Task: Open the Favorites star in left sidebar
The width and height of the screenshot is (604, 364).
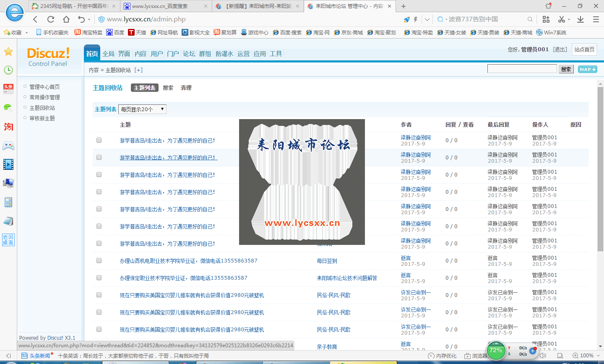Action: (8, 52)
